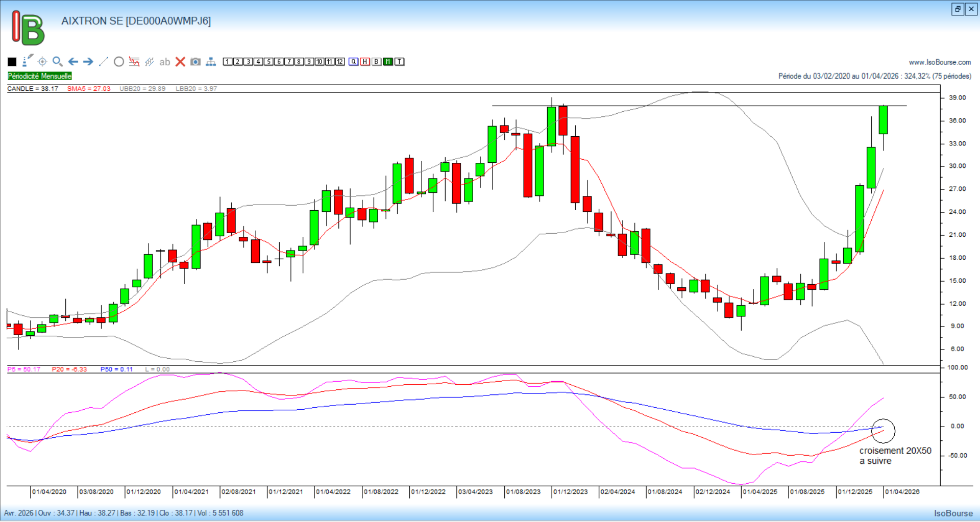Click the black color square
Viewport: 980px width, 522px height.
pos(12,62)
